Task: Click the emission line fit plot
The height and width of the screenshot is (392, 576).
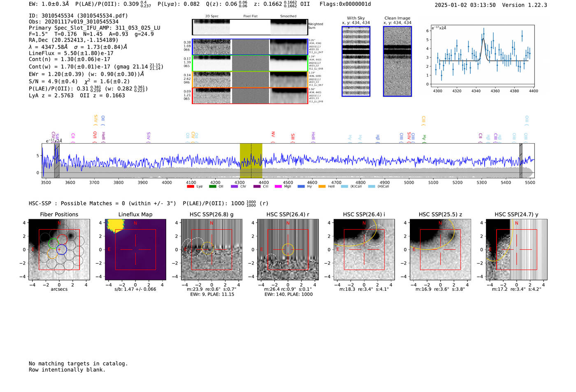Action: (x=482, y=56)
